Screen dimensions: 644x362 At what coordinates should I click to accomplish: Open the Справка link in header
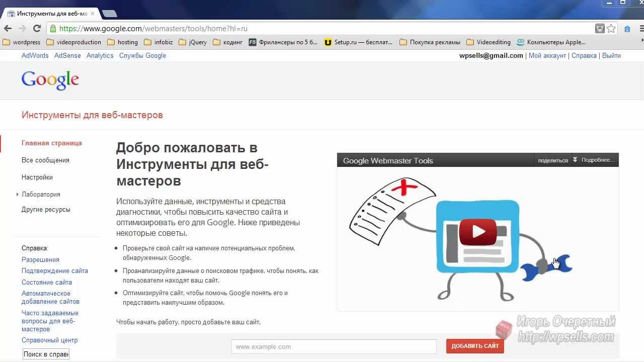click(x=584, y=55)
